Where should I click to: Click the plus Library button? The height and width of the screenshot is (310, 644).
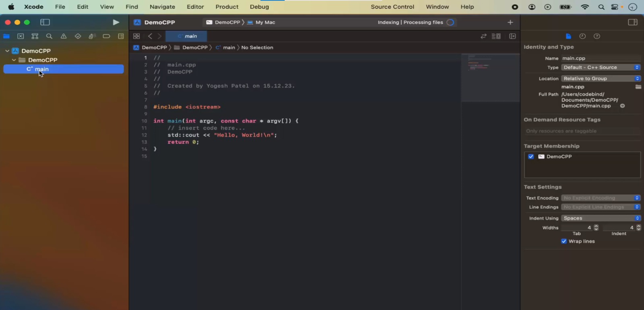click(x=510, y=22)
